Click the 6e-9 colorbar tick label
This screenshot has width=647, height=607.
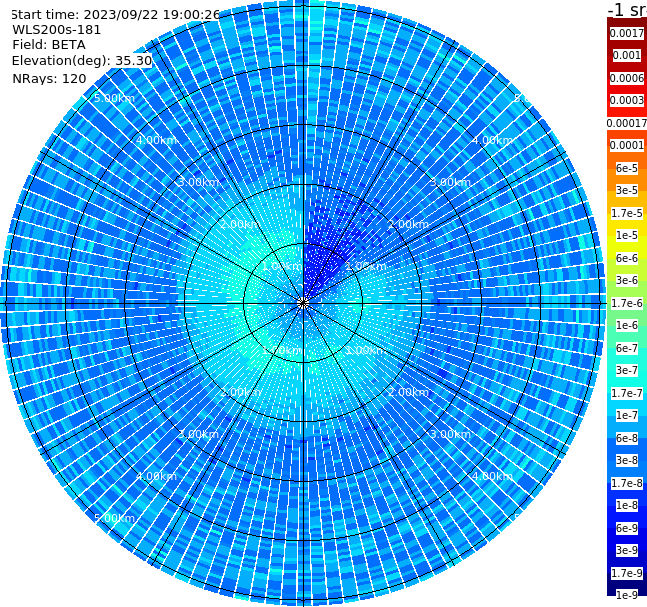coord(627,528)
